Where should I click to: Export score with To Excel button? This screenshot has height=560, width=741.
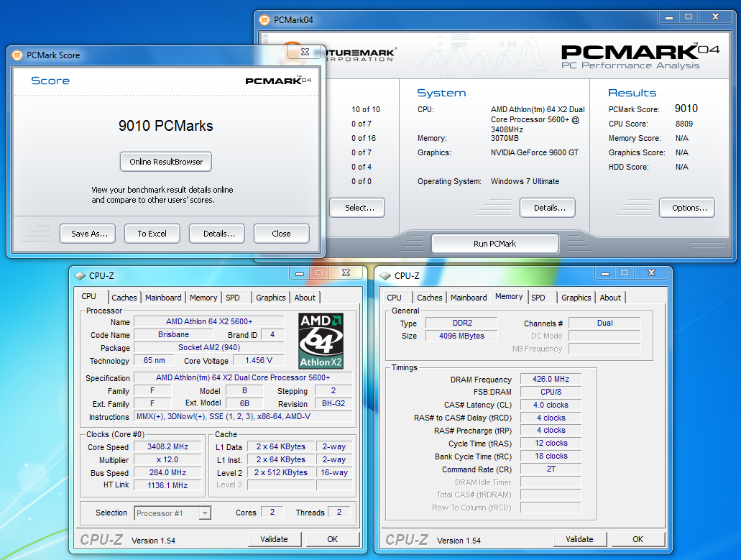click(152, 234)
